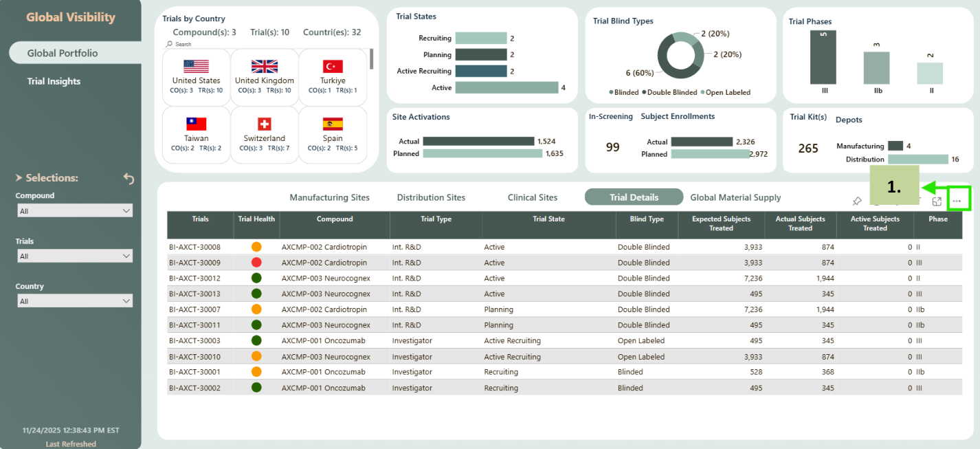Click the search magnifier in Trials by Country
The image size is (980, 449).
169,44
